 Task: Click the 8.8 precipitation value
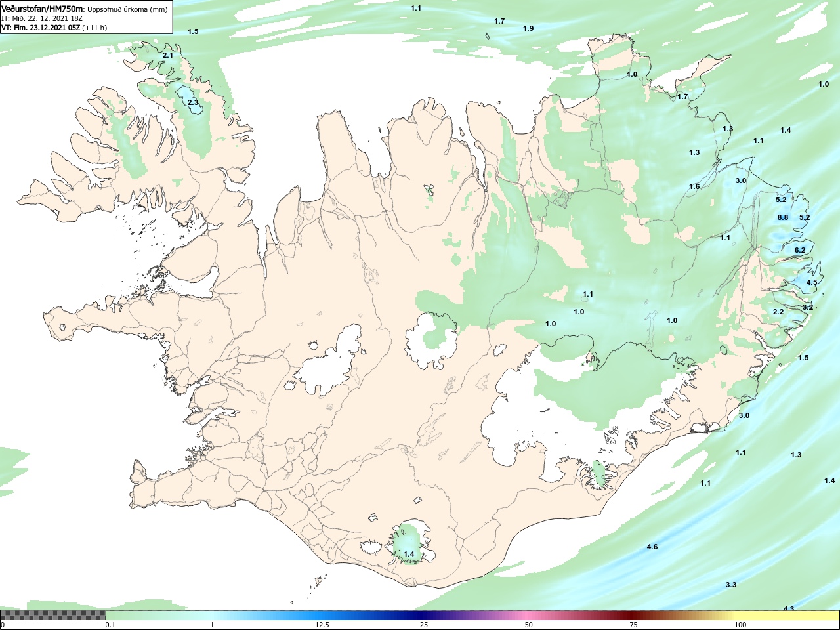pos(783,217)
